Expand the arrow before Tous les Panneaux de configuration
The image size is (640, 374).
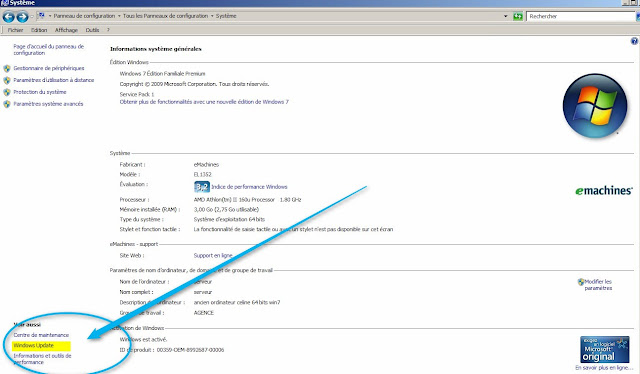point(119,16)
